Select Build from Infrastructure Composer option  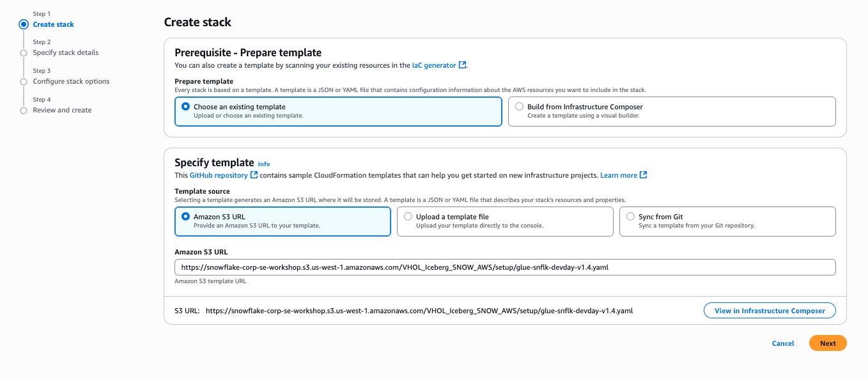pyautogui.click(x=519, y=107)
